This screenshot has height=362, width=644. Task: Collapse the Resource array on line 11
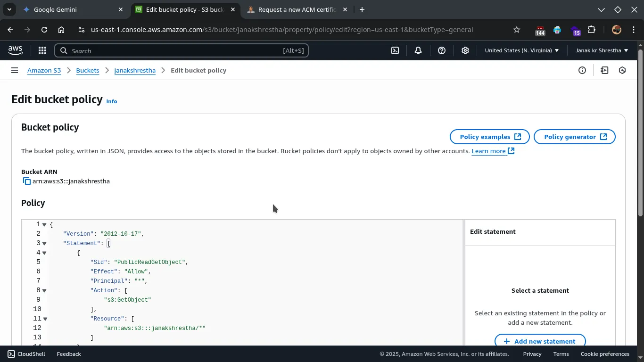click(45, 319)
